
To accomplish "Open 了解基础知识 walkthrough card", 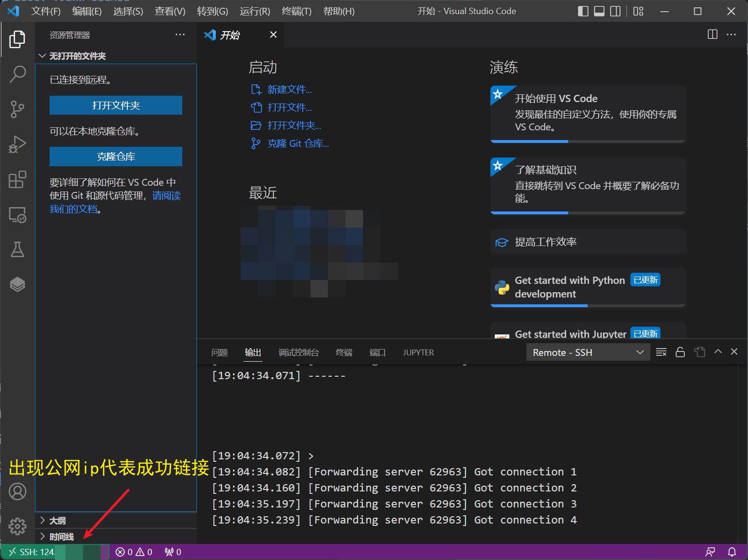I will [x=588, y=185].
